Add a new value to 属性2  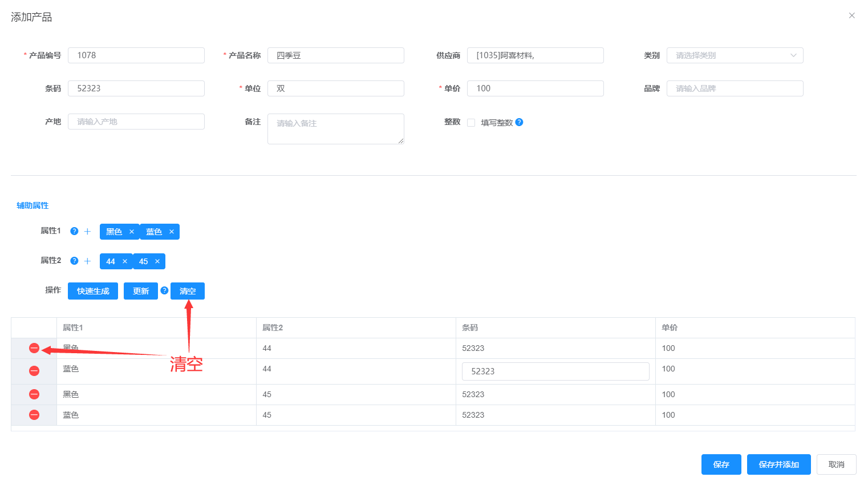click(87, 261)
